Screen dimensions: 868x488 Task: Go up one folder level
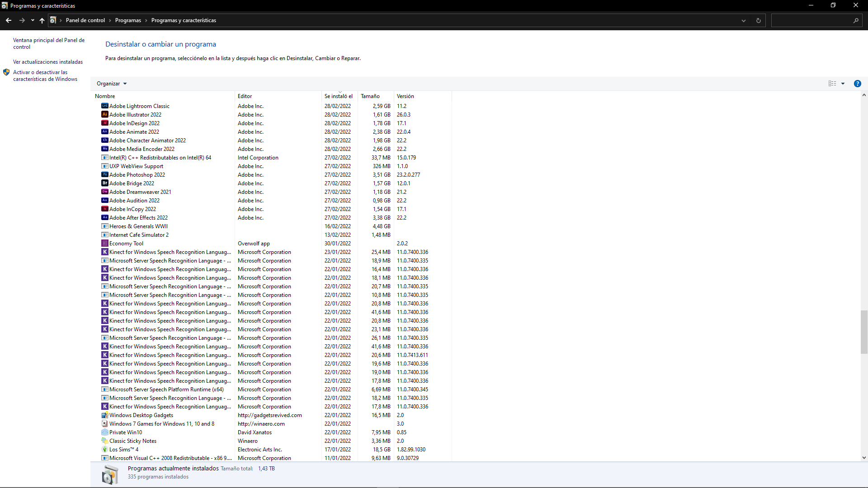click(x=42, y=20)
